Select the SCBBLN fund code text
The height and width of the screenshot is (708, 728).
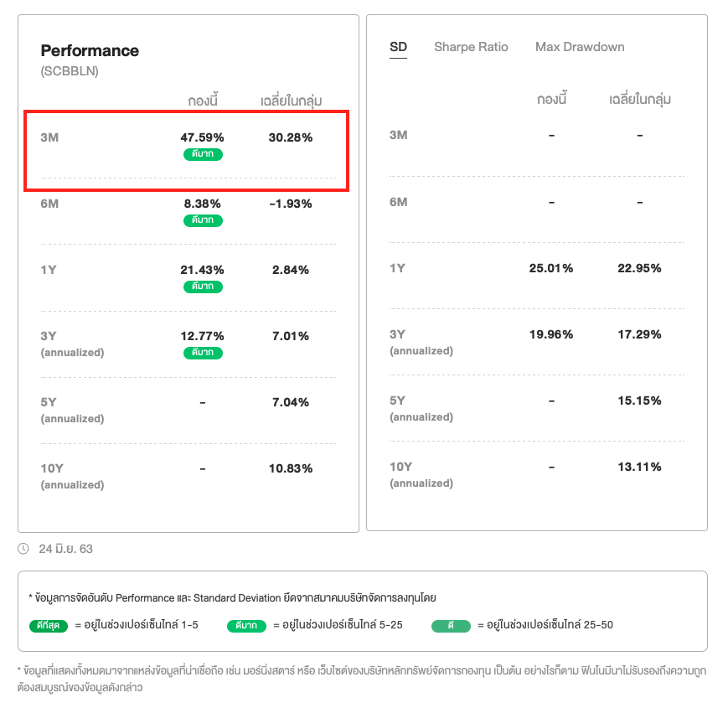click(x=70, y=71)
